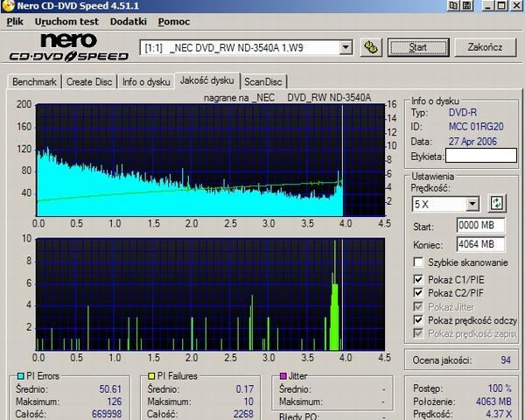Click the position value 4063 MB
Viewport: 525px width, 420px height.
pos(493,402)
